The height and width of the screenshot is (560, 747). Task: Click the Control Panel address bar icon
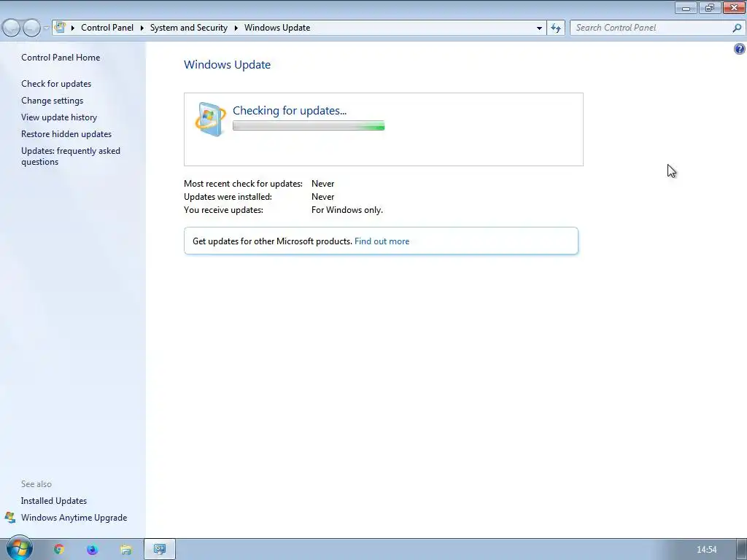tap(60, 27)
